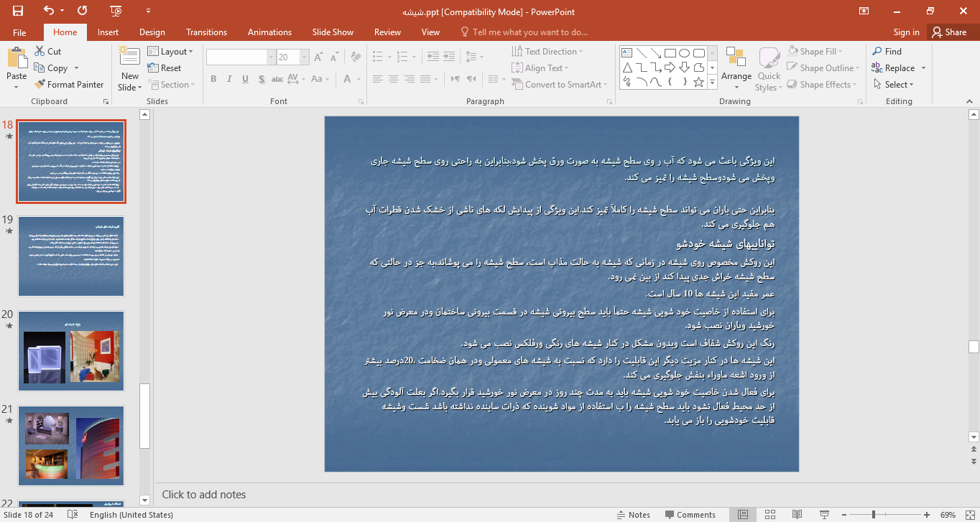Screen dimensions: 980x522
Task: Undo the last action
Action: pos(48,11)
